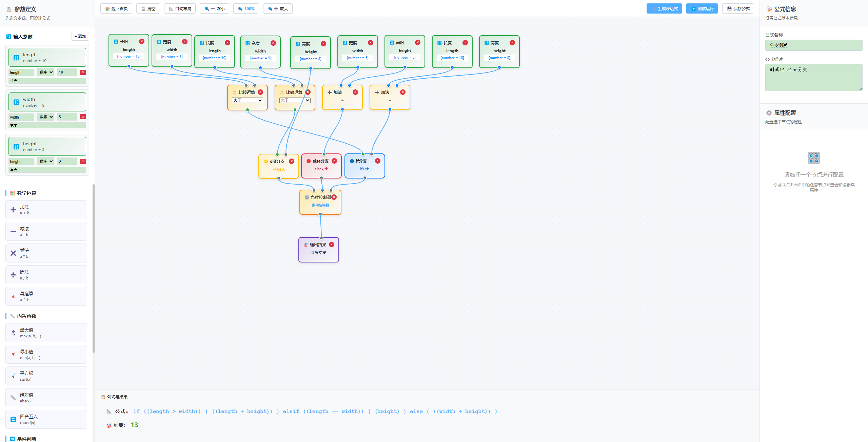Click 自动布局 in the toolbar
The width and height of the screenshot is (868, 442).
[180, 8]
